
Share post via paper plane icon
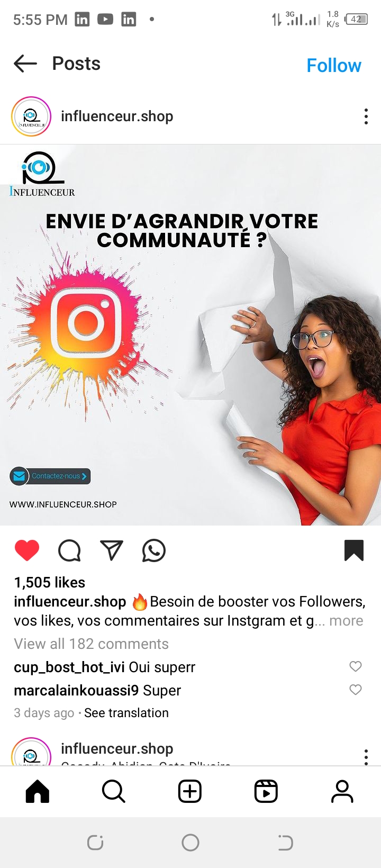point(112,550)
